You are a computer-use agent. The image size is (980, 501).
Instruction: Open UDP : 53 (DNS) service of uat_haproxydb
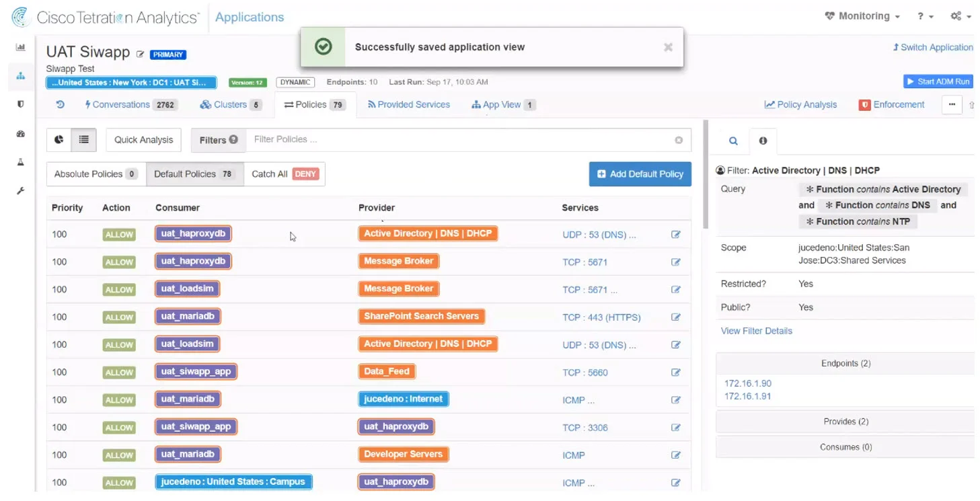[x=599, y=235]
